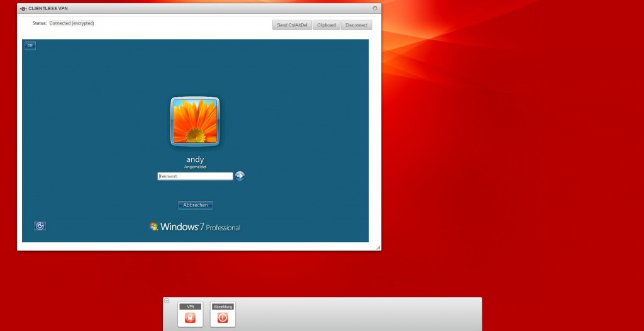Image resolution: width=644 pixels, height=331 pixels.
Task: Focus the Kennwort password field
Action: pos(195,176)
